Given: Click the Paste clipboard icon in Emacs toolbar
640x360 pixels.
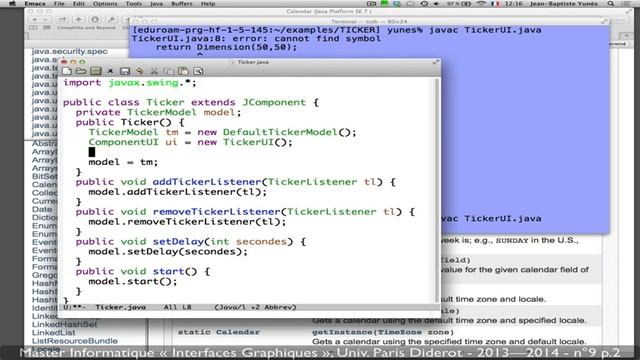Looking at the screenshot, I should pos(183,71).
